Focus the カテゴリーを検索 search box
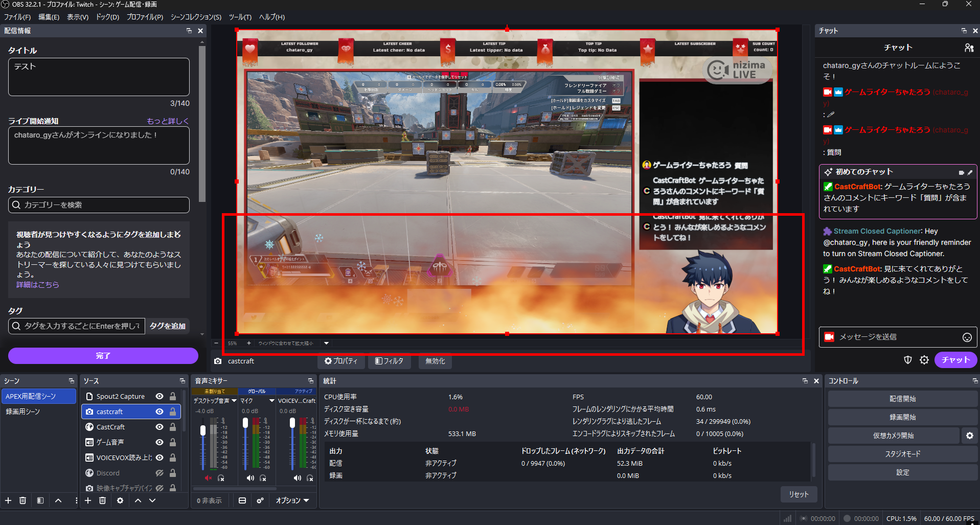The width and height of the screenshot is (980, 525). pos(99,205)
